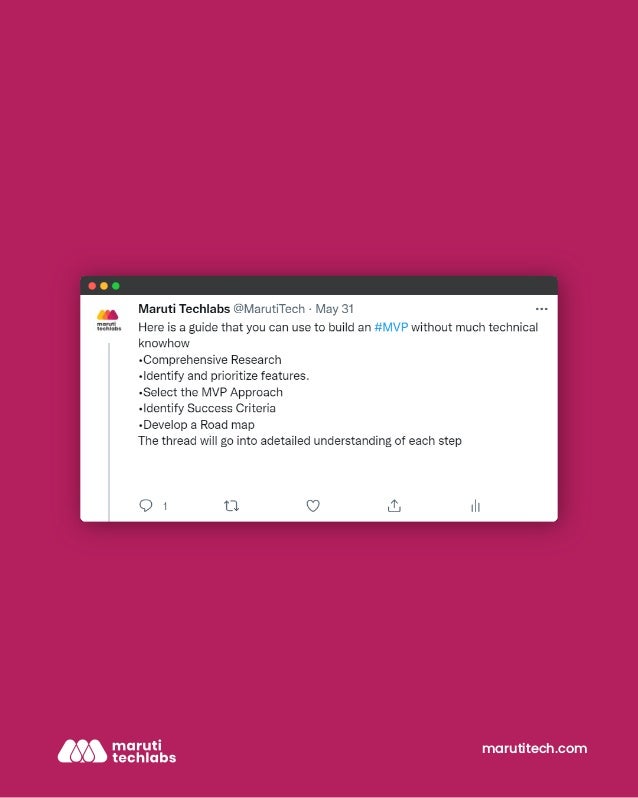Click the red close window dot

92,286
